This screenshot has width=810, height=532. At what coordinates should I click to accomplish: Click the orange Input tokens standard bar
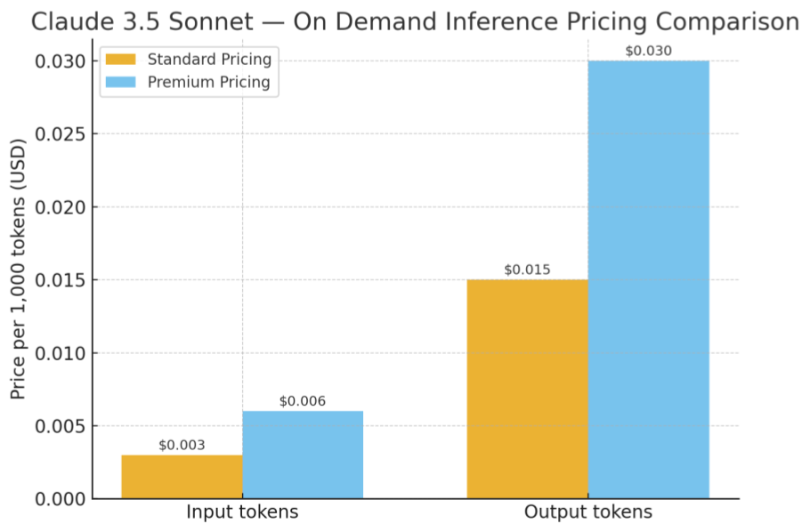pos(182,476)
